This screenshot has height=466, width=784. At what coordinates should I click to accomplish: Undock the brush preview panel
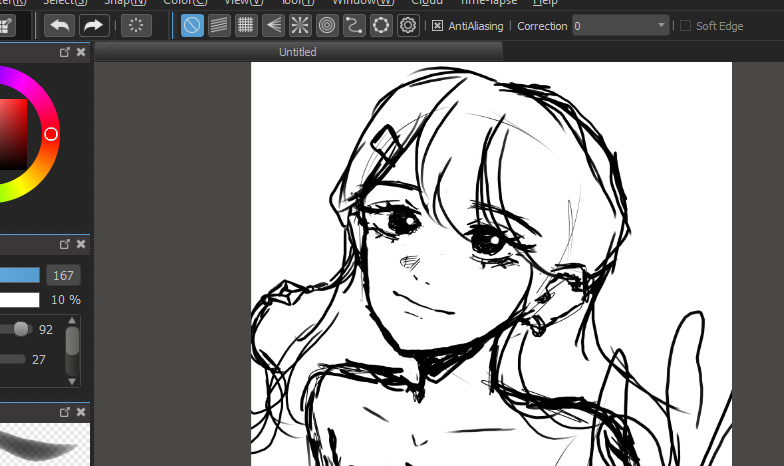(64, 412)
